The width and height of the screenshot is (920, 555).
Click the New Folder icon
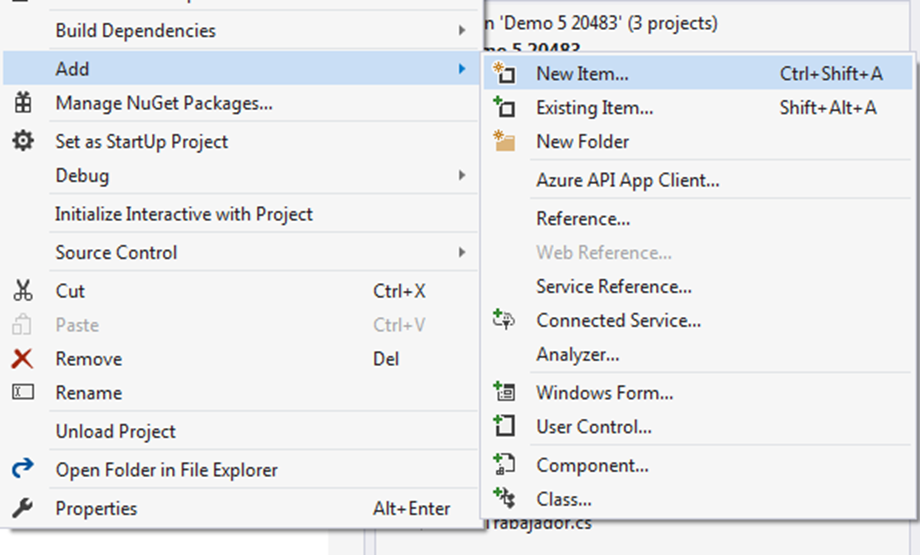click(504, 142)
